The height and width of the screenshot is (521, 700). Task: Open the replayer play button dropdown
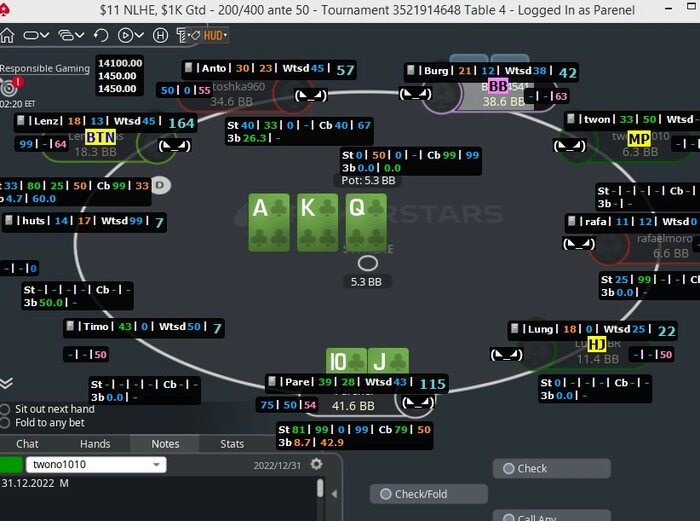pyautogui.click(x=130, y=35)
